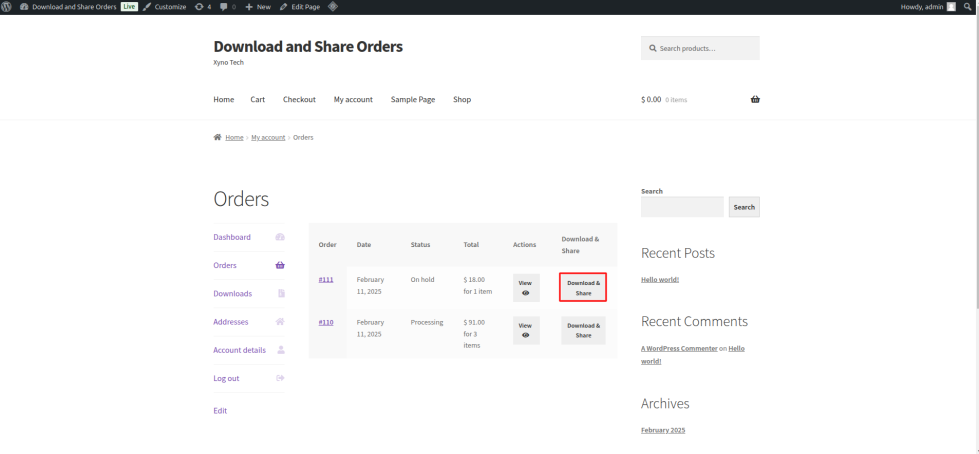Open order #111 link
This screenshot has height=454, width=979.
pyautogui.click(x=326, y=279)
